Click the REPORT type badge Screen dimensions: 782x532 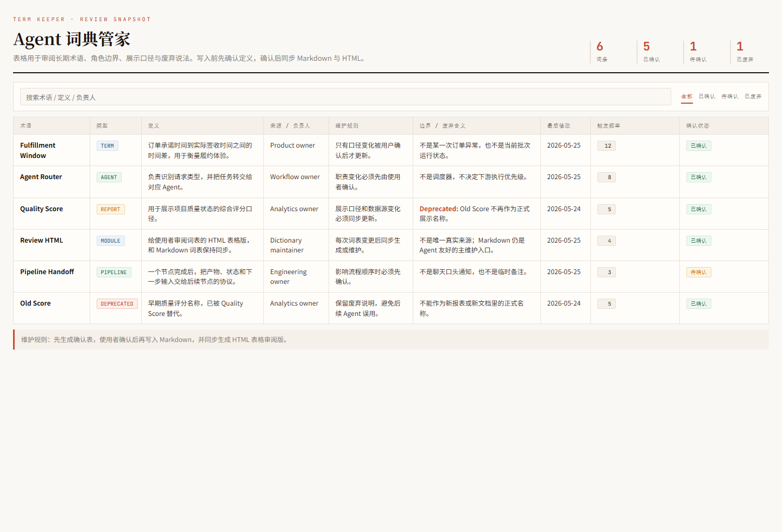(x=111, y=210)
